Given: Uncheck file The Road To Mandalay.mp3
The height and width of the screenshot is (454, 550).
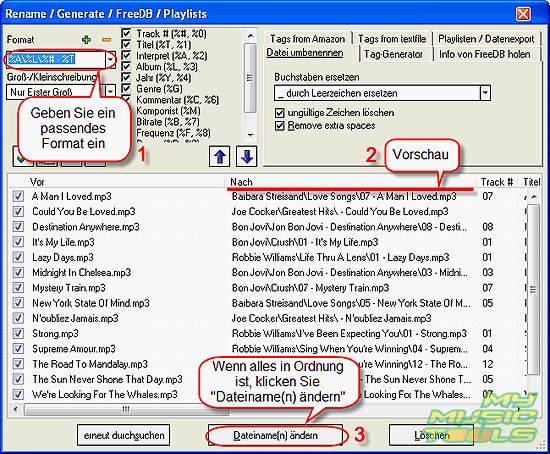Looking at the screenshot, I should (18, 364).
